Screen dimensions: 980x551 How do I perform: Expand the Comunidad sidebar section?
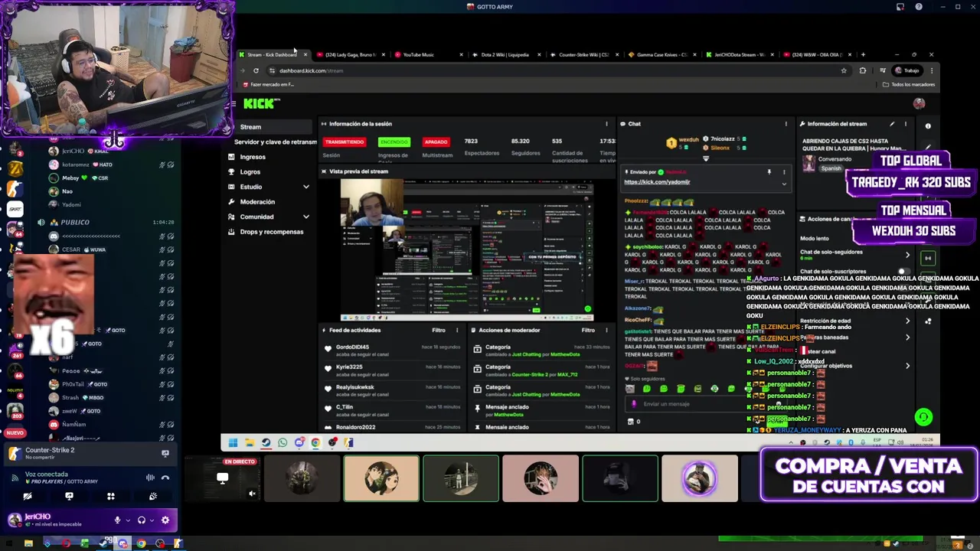point(306,217)
